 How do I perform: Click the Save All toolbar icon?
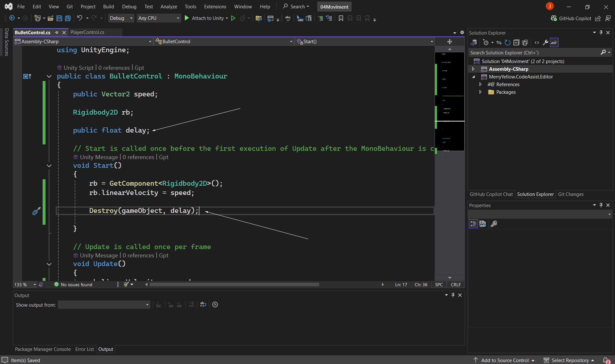(68, 18)
